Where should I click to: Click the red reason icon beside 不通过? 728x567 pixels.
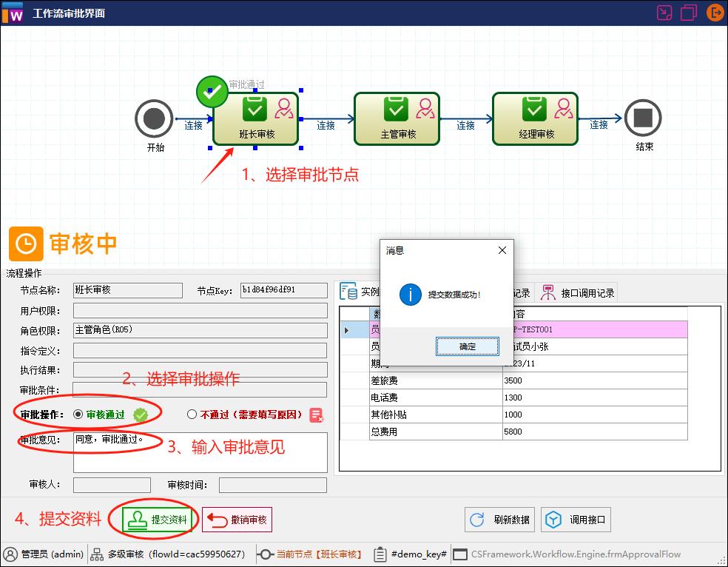click(316, 415)
